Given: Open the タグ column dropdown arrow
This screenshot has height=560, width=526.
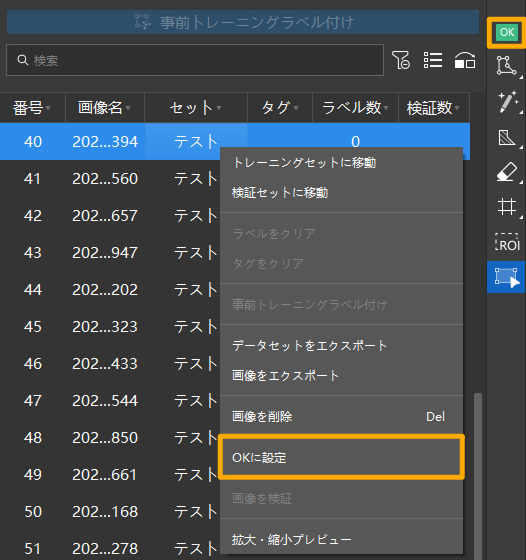Looking at the screenshot, I should pos(296,108).
